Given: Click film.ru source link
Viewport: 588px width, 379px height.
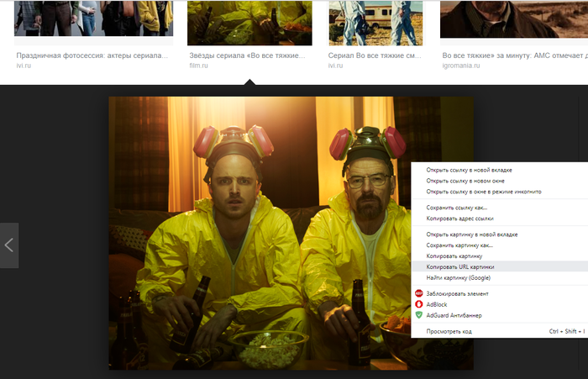Looking at the screenshot, I should tap(198, 66).
